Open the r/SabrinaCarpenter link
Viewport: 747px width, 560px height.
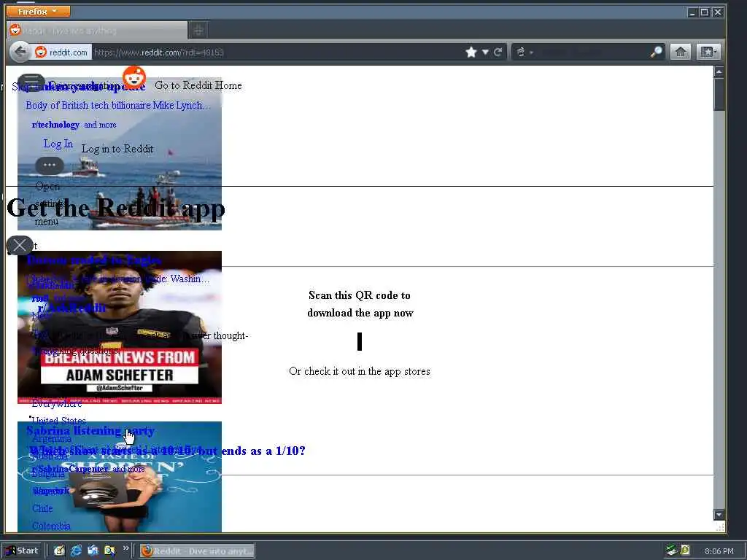[70, 469]
